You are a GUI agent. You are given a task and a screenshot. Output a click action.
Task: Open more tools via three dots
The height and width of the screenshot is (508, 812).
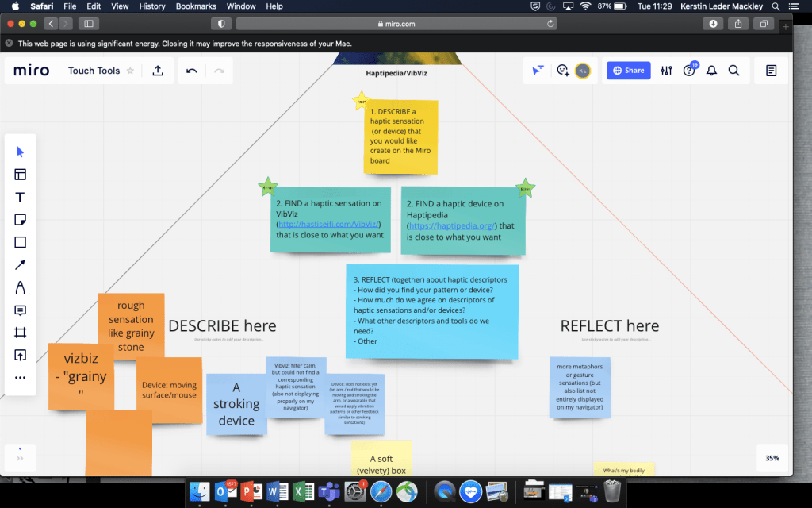pyautogui.click(x=21, y=378)
